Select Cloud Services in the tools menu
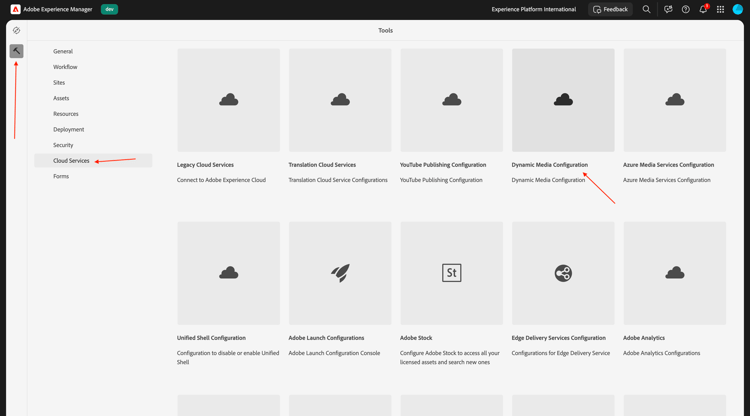 pos(93,161)
